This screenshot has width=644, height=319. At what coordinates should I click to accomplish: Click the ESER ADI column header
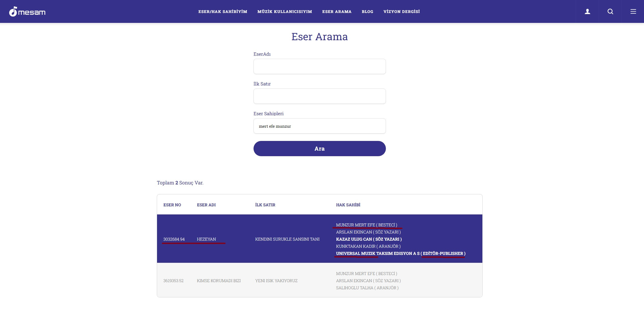coord(206,205)
